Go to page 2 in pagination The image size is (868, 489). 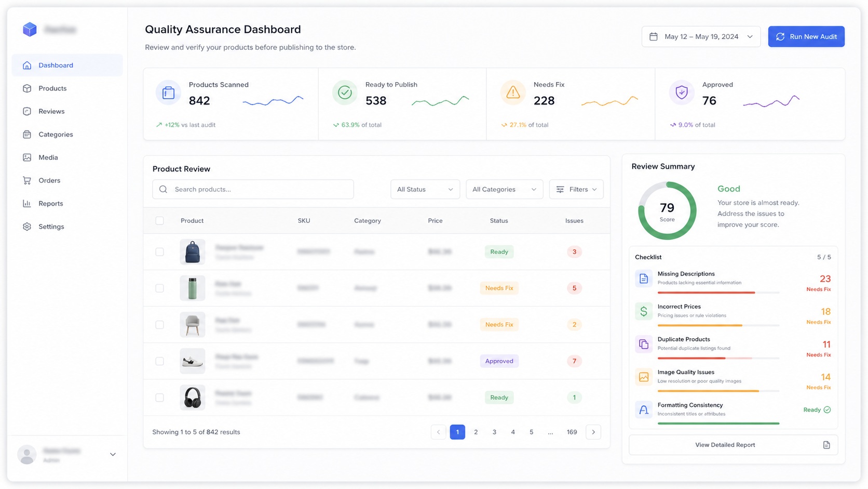(x=476, y=432)
